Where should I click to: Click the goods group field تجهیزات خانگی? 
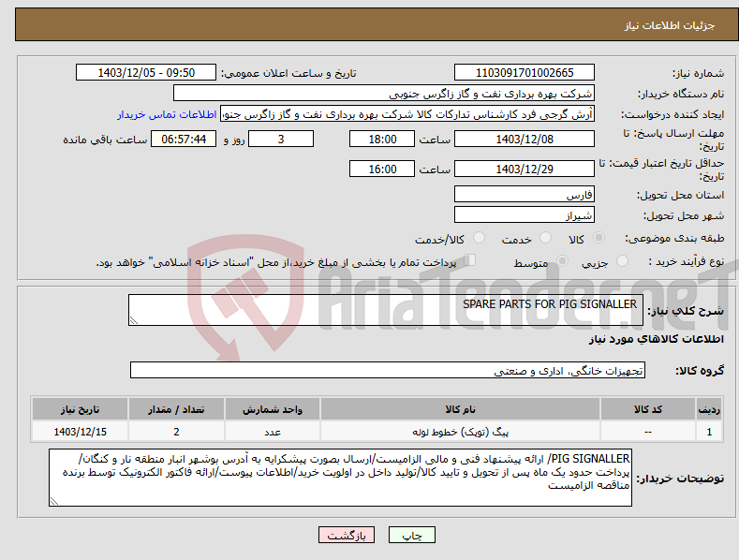pos(388,371)
